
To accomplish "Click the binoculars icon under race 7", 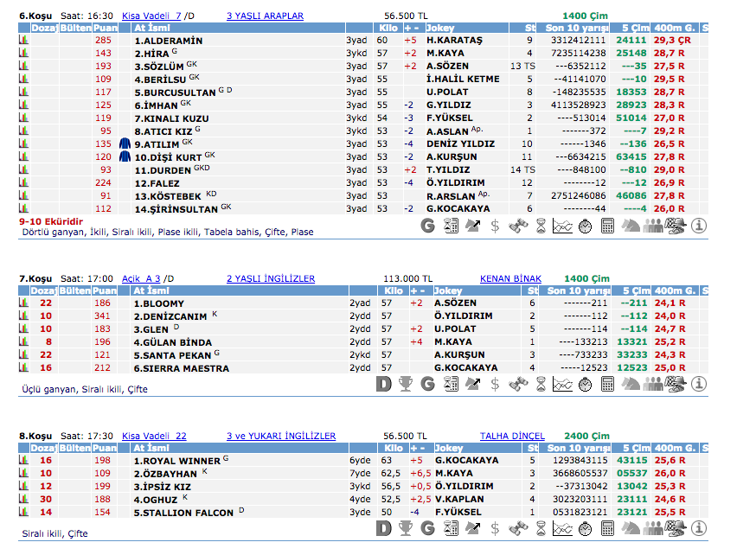I will click(x=518, y=383).
